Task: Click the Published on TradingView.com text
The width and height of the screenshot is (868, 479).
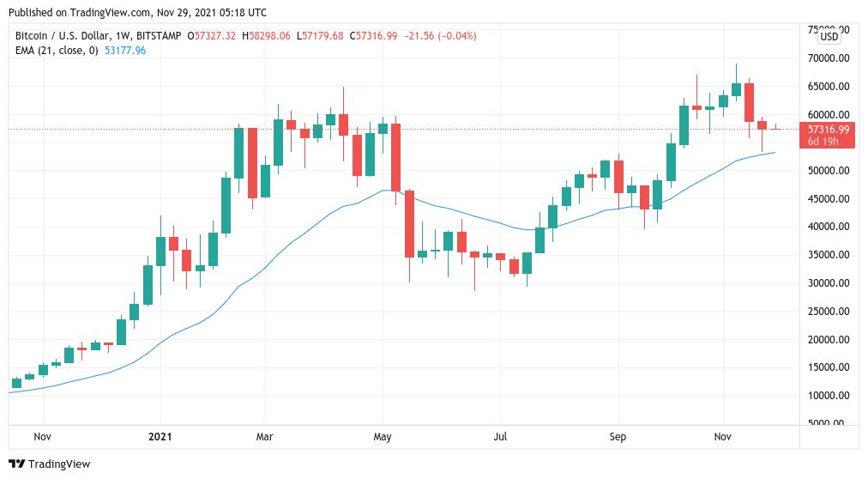Action: click(81, 12)
